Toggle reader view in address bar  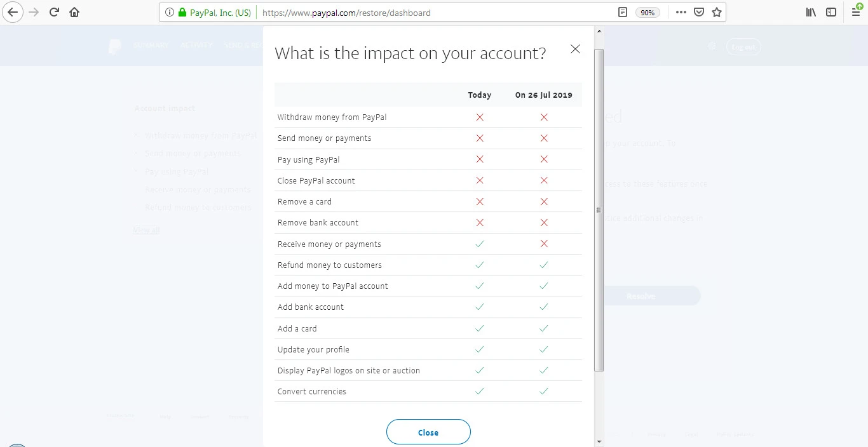coord(623,12)
